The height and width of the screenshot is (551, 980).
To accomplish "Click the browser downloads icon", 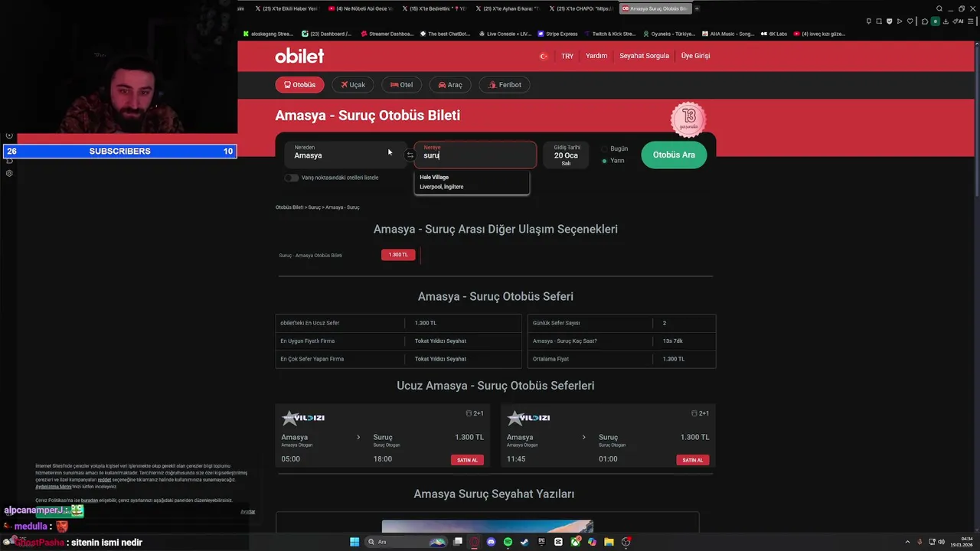I will [x=946, y=21].
